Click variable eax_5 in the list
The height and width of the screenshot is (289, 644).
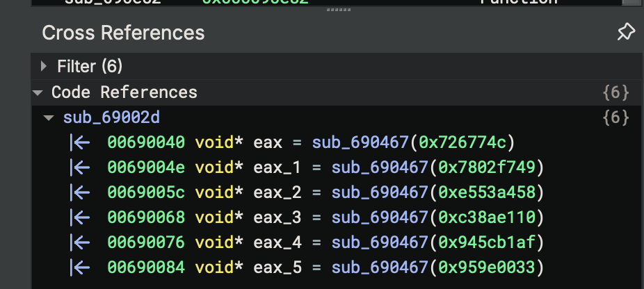pyautogui.click(x=277, y=268)
